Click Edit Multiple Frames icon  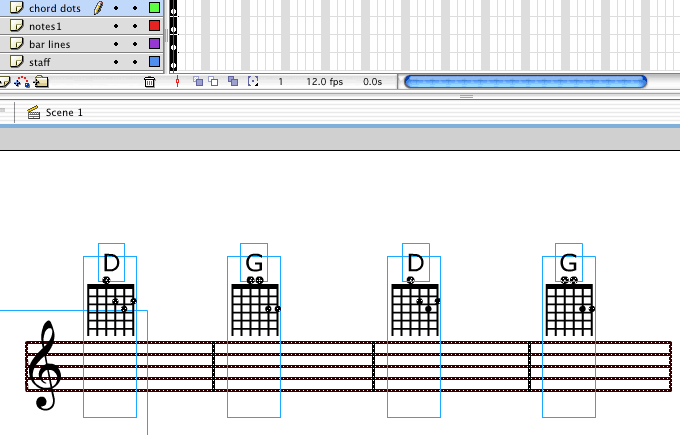pos(233,81)
